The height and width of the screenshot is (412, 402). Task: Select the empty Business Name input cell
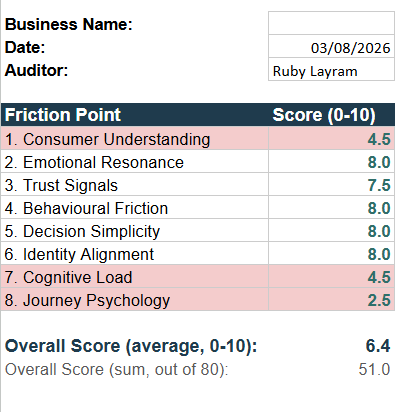331,23
